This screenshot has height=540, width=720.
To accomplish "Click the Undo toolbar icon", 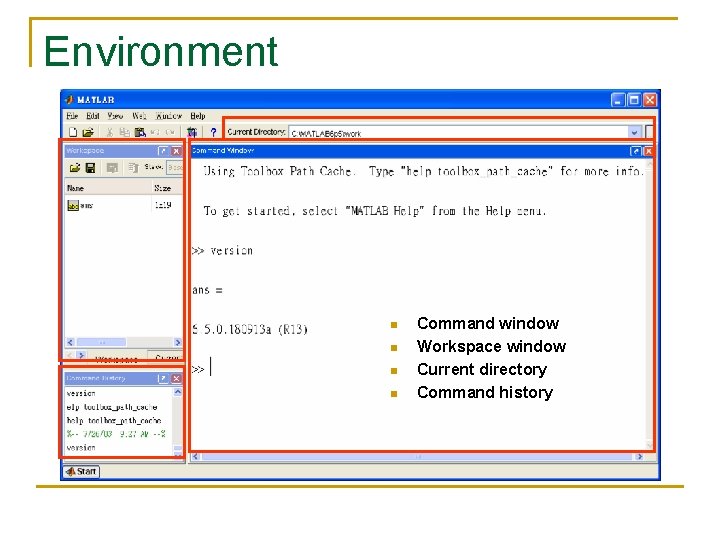I will pos(155,132).
